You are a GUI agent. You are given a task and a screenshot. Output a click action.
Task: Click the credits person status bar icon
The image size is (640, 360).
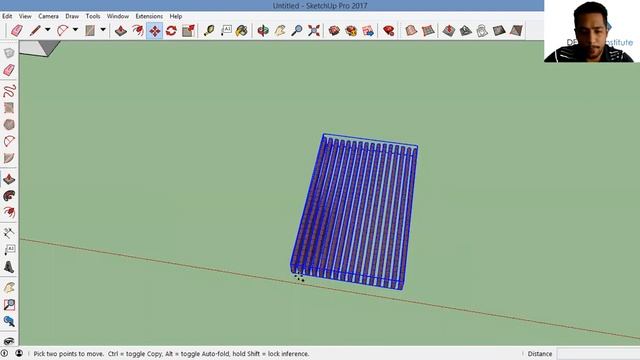coord(19,353)
